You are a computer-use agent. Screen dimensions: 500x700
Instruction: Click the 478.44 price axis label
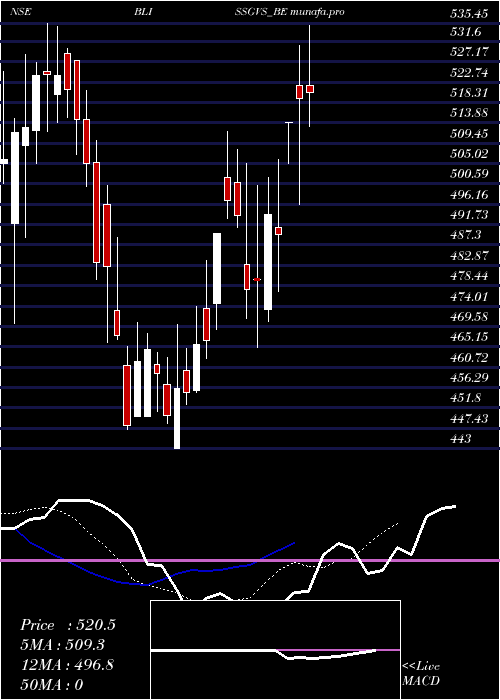coord(469,276)
